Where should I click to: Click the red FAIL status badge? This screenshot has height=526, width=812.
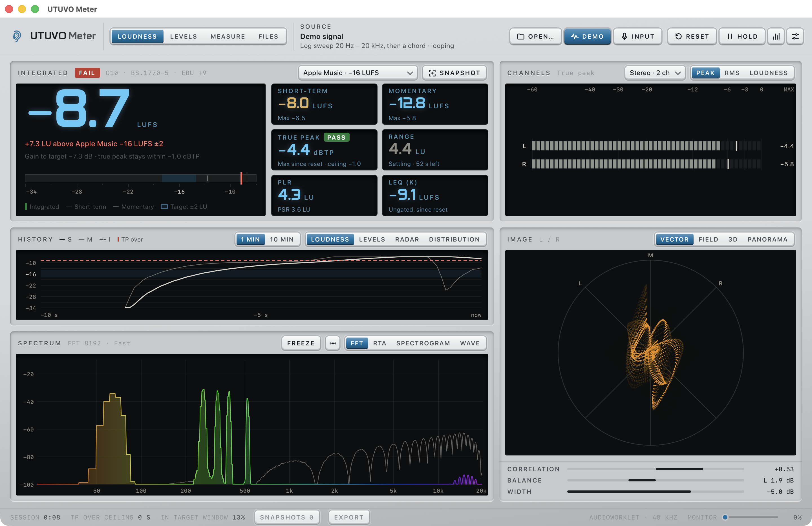[x=87, y=73]
